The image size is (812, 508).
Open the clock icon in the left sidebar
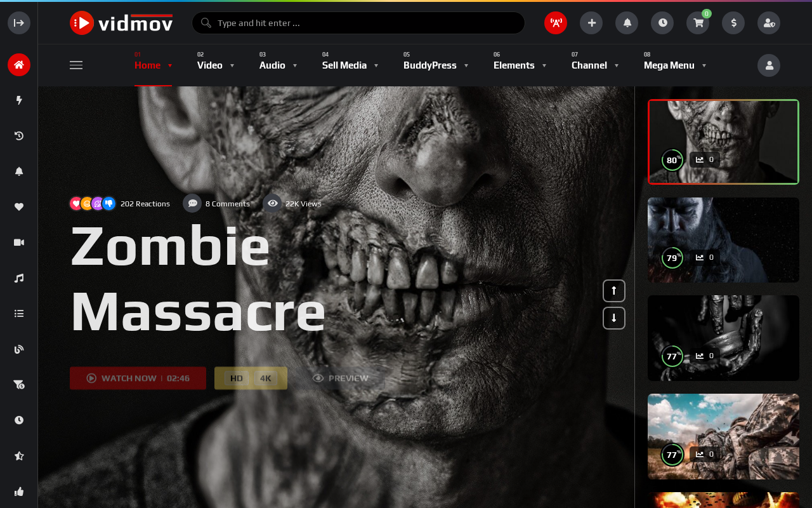tap(19, 420)
